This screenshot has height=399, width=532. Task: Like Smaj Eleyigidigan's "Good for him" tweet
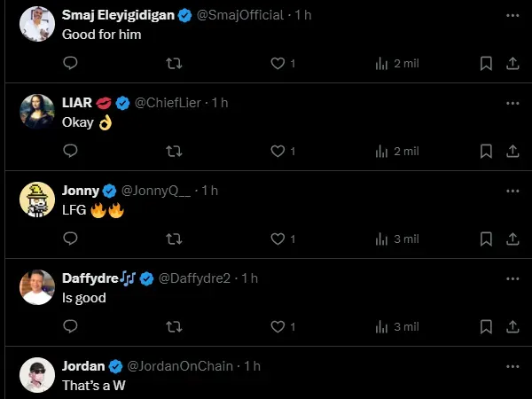click(278, 63)
